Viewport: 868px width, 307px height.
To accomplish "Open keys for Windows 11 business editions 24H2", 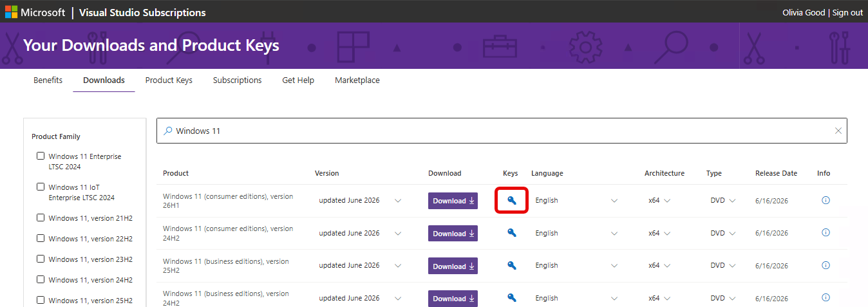I will pos(512,298).
